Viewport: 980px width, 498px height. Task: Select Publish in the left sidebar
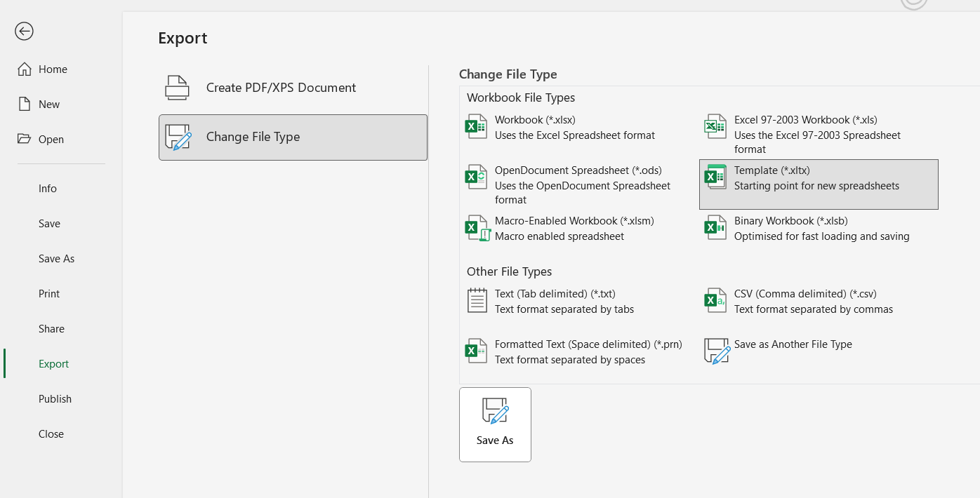[x=55, y=399]
